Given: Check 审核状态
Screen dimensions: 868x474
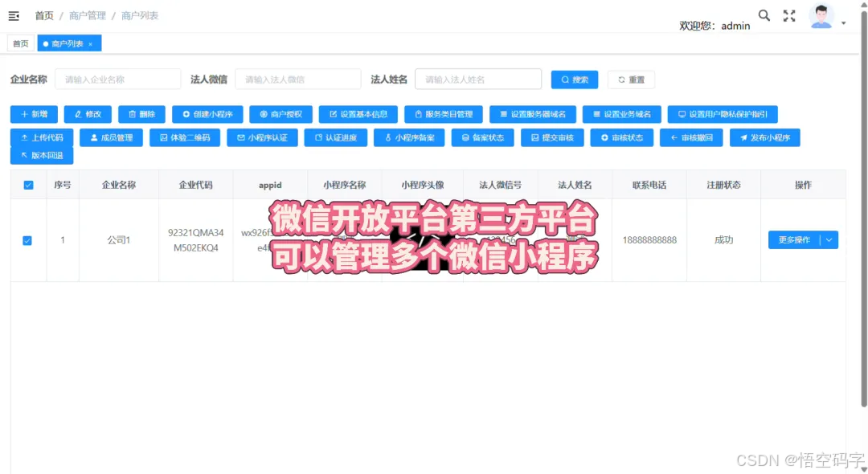Looking at the screenshot, I should pyautogui.click(x=621, y=137).
